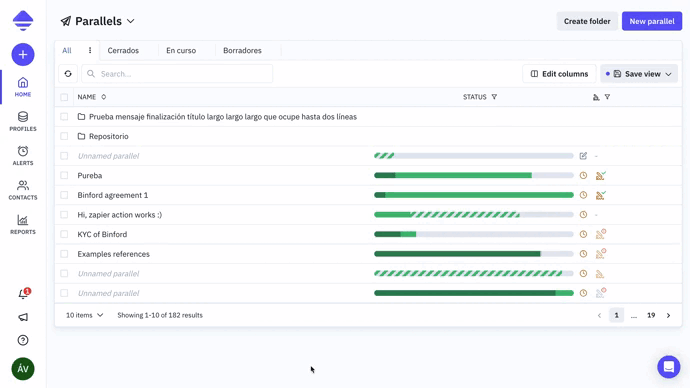Go to the next page arrow
The height and width of the screenshot is (388, 690).
[668, 315]
